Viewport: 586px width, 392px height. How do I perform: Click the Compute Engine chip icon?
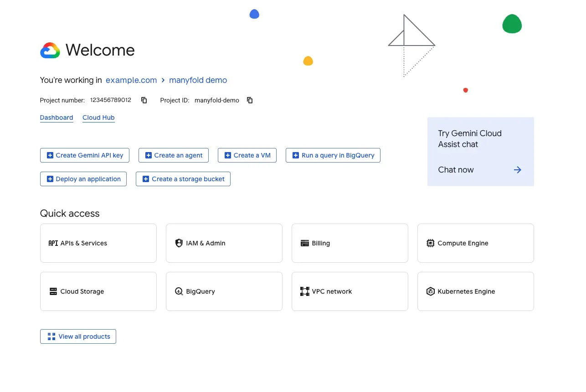(x=431, y=243)
